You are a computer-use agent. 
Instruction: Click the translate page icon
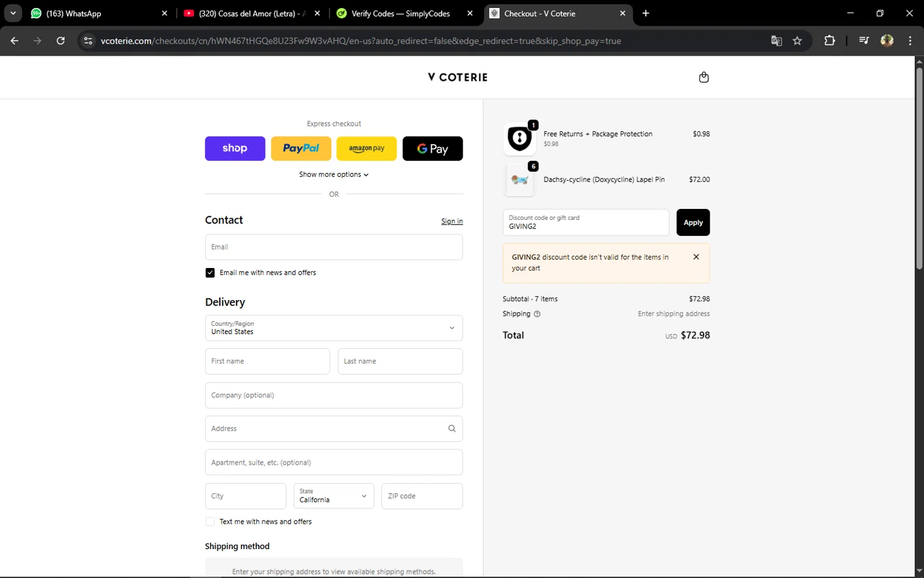[776, 41]
